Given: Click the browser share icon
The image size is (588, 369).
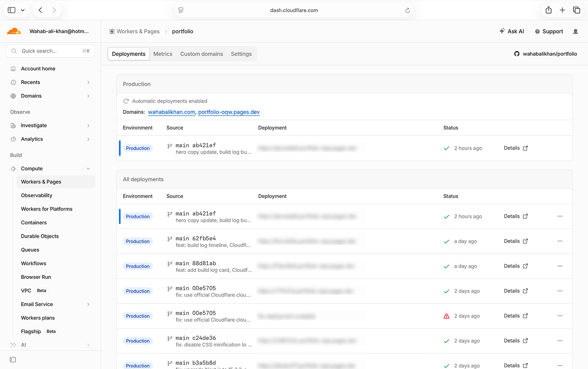Looking at the screenshot, I should [x=549, y=10].
